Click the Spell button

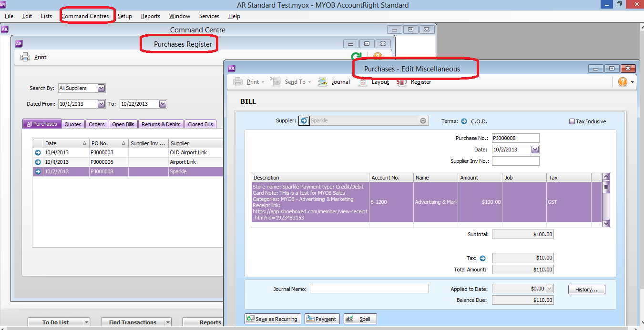coord(360,319)
